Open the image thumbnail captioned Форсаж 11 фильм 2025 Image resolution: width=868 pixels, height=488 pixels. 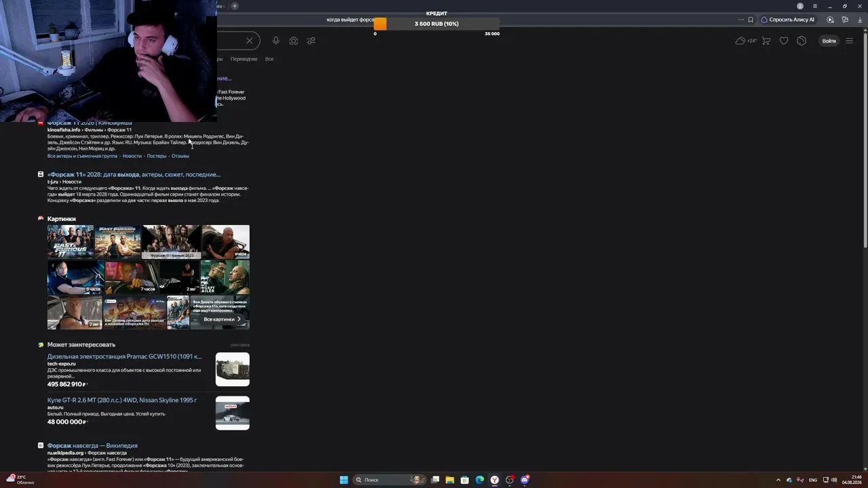pyautogui.click(x=172, y=242)
